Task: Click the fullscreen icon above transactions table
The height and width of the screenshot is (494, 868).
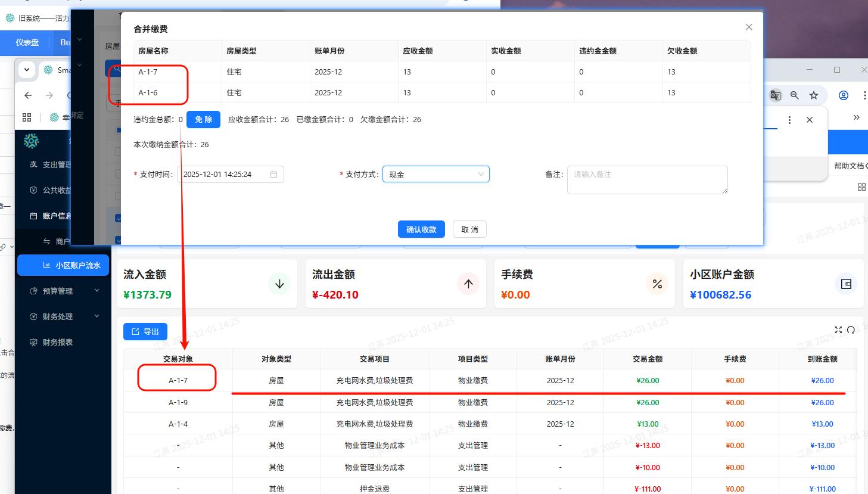Action: [838, 330]
